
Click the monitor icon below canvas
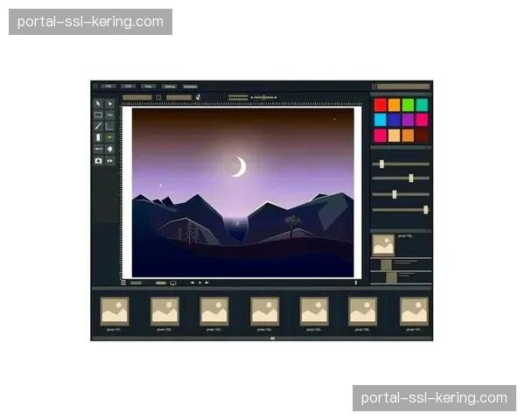point(173,283)
